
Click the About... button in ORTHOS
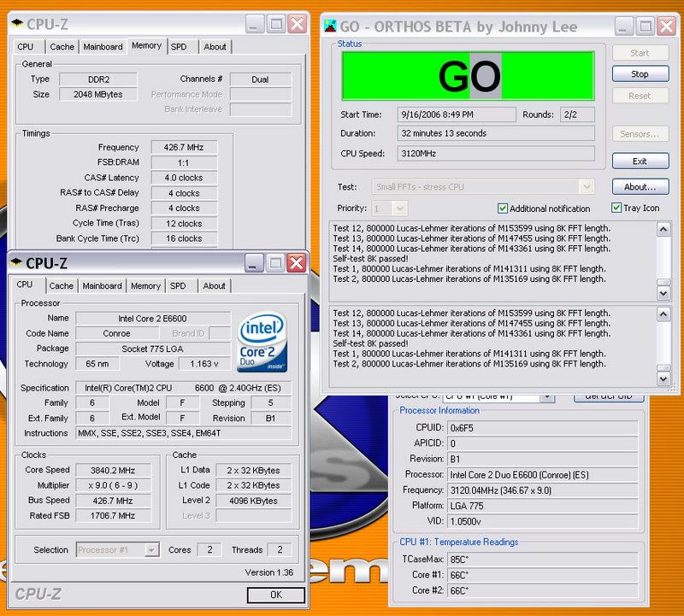tap(640, 187)
